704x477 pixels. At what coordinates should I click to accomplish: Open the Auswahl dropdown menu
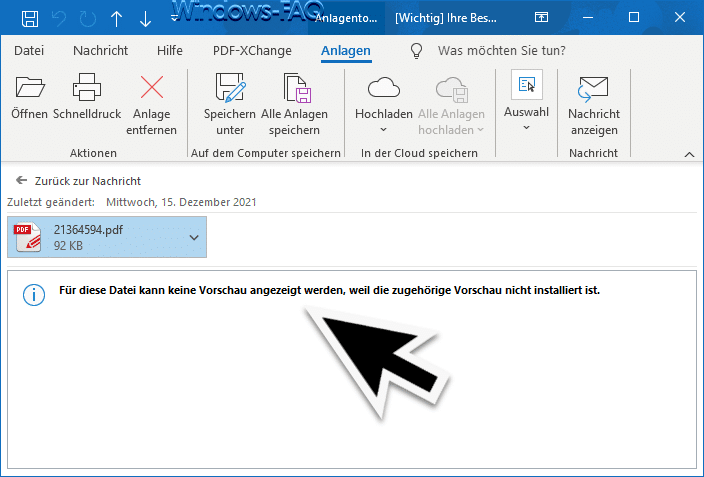[526, 129]
